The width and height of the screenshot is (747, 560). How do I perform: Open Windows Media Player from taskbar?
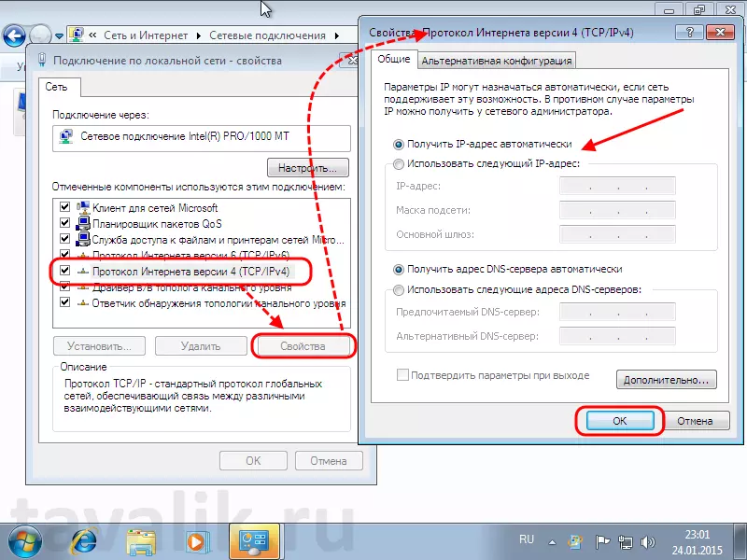[x=196, y=542]
